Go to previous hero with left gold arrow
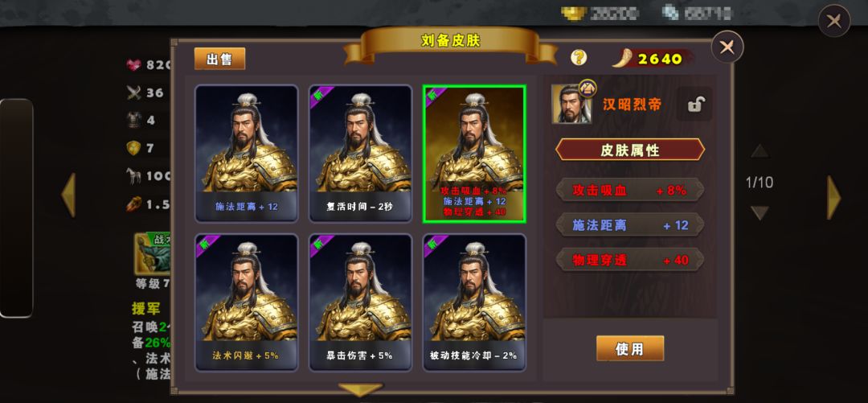Viewport: 868px width, 403px height. tap(68, 195)
